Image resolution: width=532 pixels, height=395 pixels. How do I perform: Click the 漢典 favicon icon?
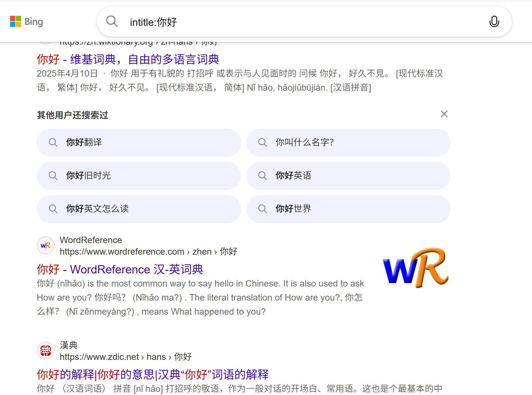(x=46, y=351)
